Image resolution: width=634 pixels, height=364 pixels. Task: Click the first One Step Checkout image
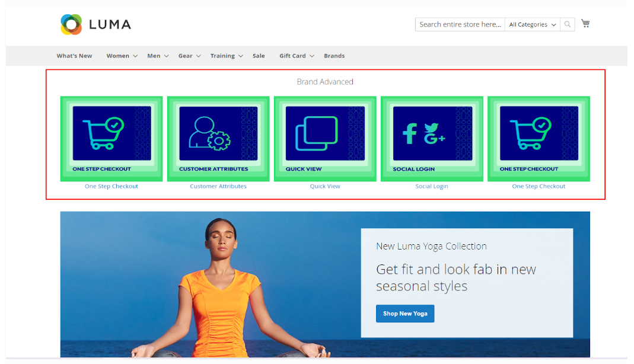pyautogui.click(x=111, y=138)
